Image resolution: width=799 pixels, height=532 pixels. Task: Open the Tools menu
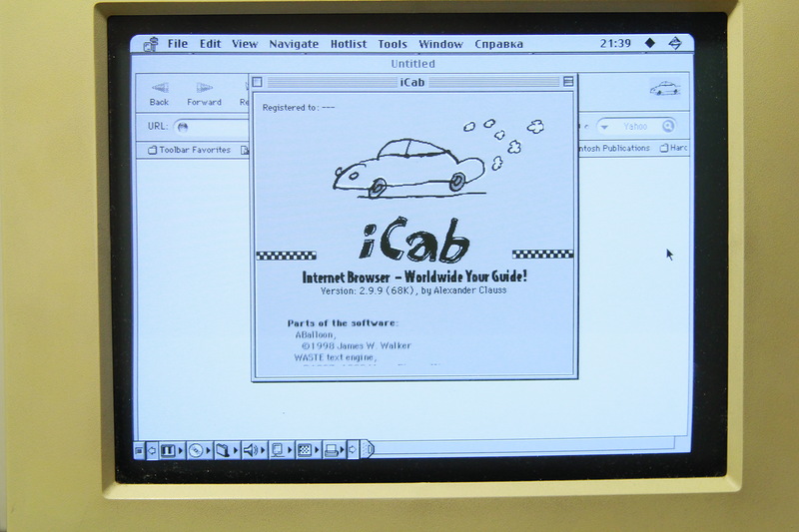[393, 44]
